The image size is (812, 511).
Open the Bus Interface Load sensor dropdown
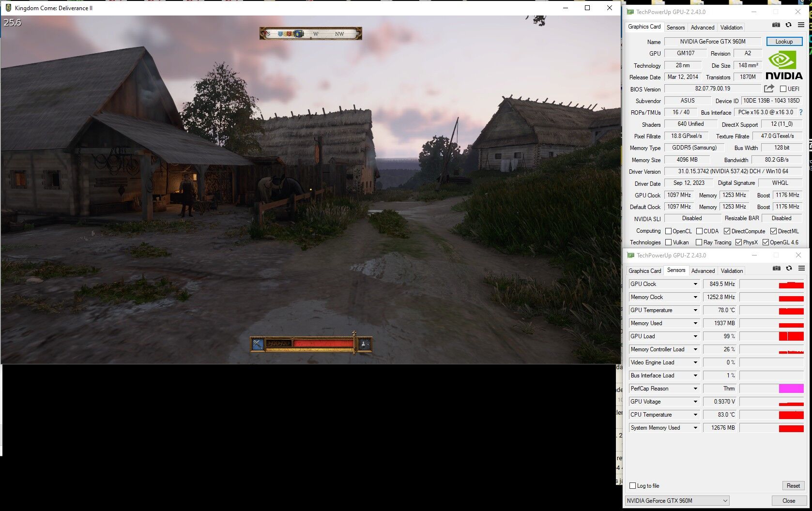[695, 376]
